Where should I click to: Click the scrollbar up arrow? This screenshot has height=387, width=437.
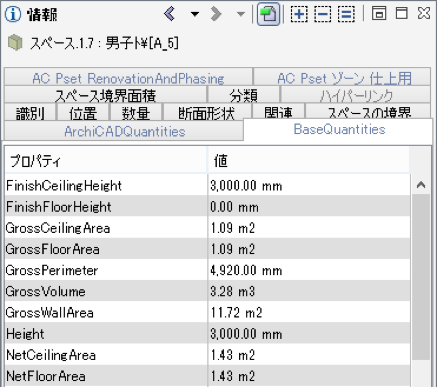click(x=421, y=184)
